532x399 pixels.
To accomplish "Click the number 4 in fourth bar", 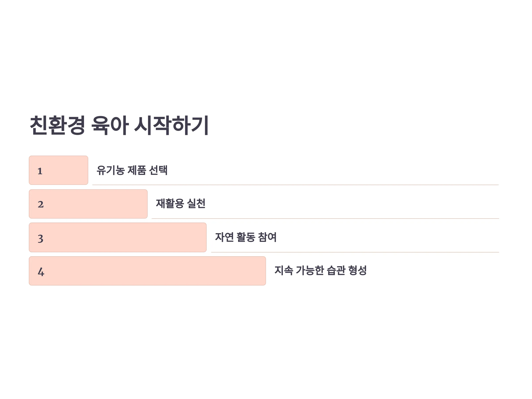I will pyautogui.click(x=41, y=272).
